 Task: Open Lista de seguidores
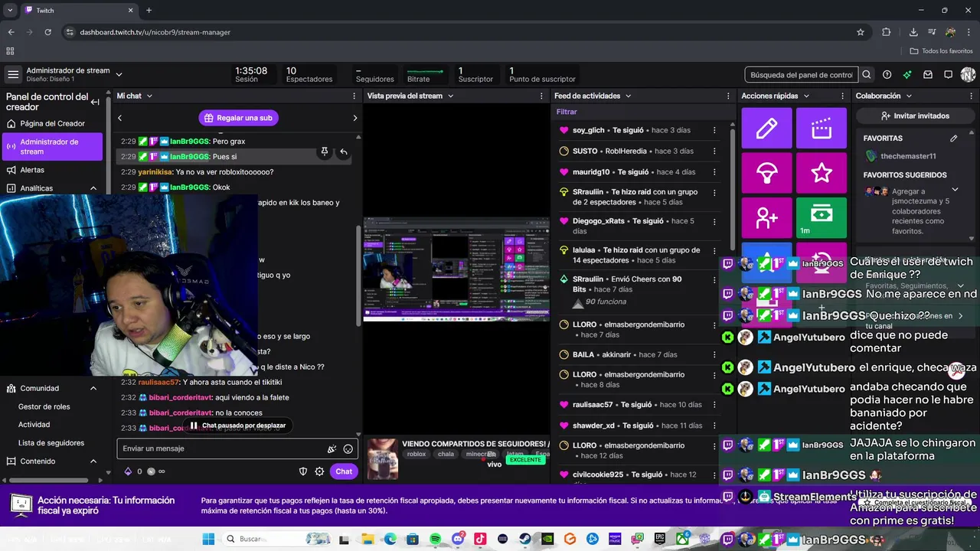click(51, 443)
